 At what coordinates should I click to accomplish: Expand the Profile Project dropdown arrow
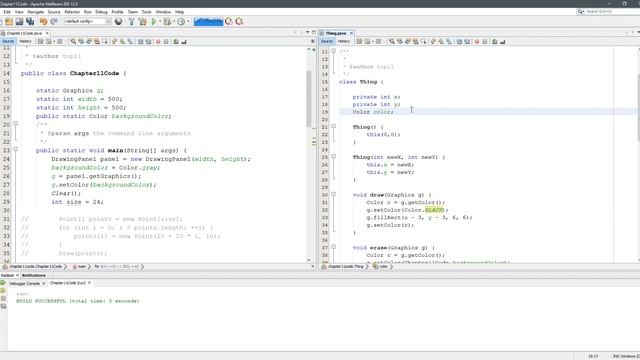(x=188, y=22)
